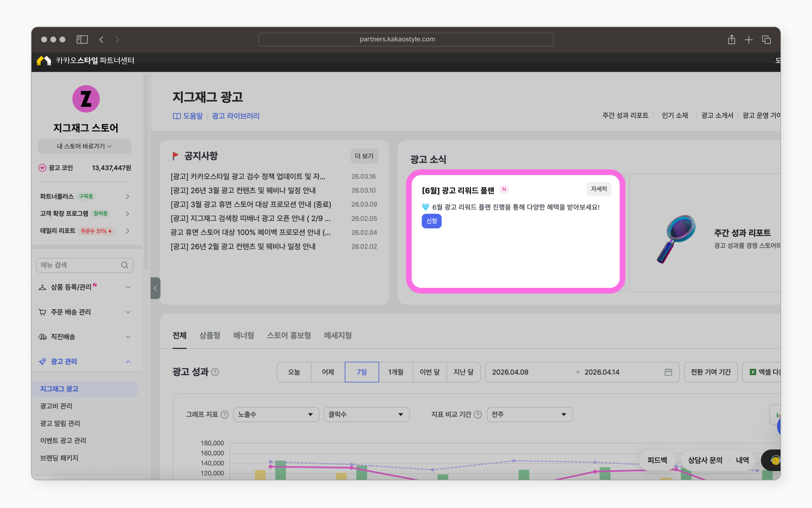Expand the 직진배송 menu
This screenshot has width=812, height=508.
[128, 337]
